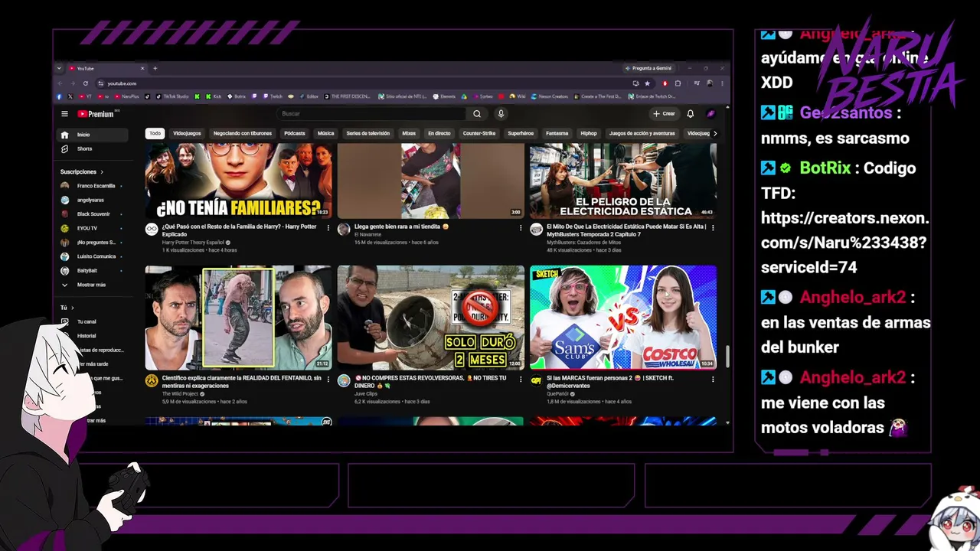Open options for the MythBusters video

coord(713,228)
